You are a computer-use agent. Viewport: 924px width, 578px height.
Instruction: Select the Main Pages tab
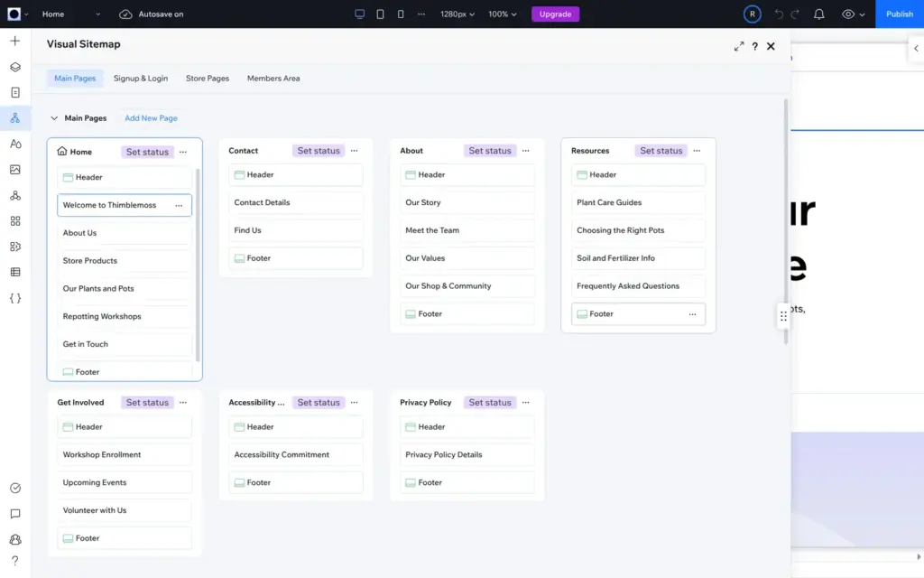coord(75,79)
